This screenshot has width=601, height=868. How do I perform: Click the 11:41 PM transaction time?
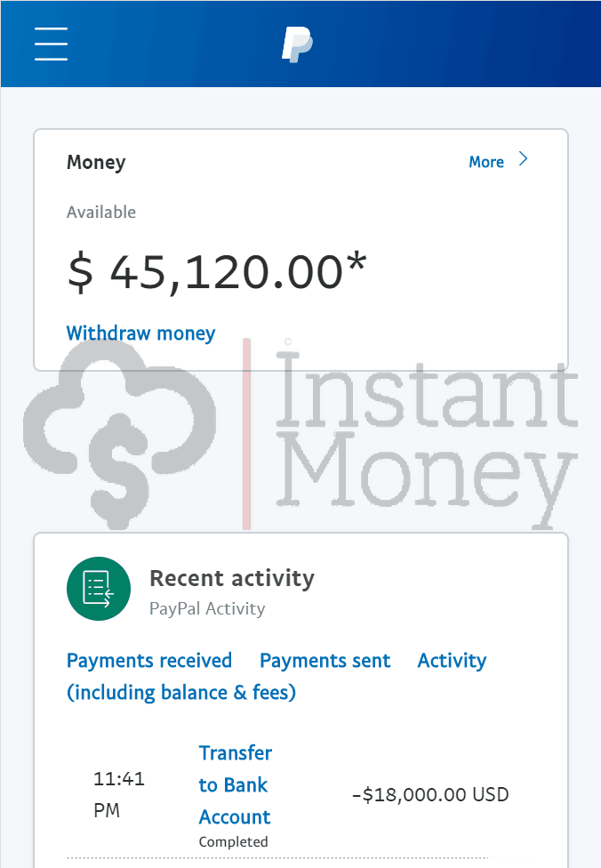119,794
